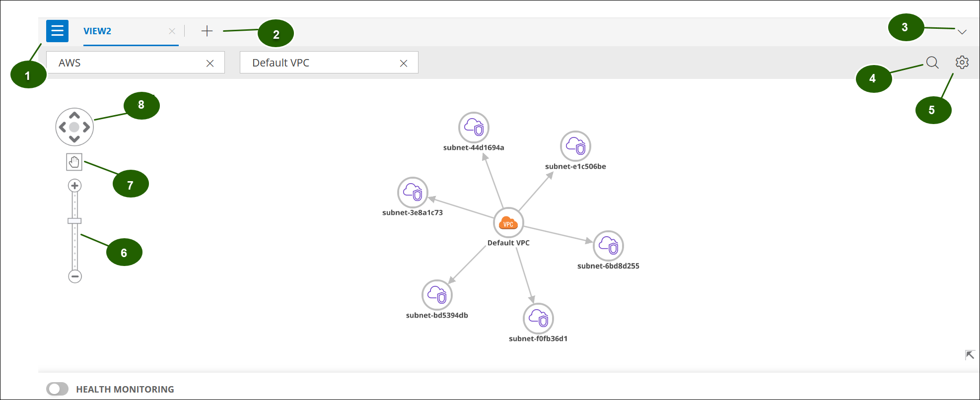Click the Default VPC filter field

[x=329, y=63]
